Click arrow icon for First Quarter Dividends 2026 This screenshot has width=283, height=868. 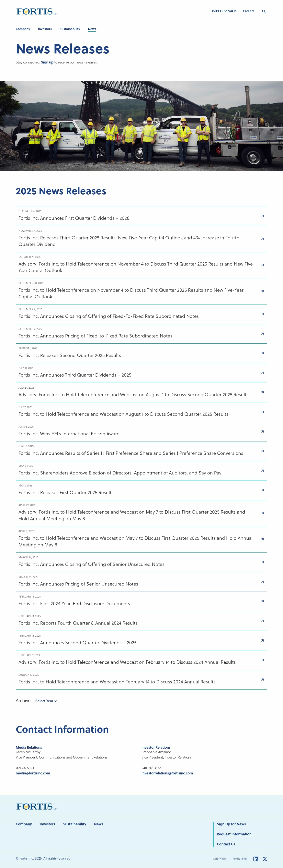262,216
